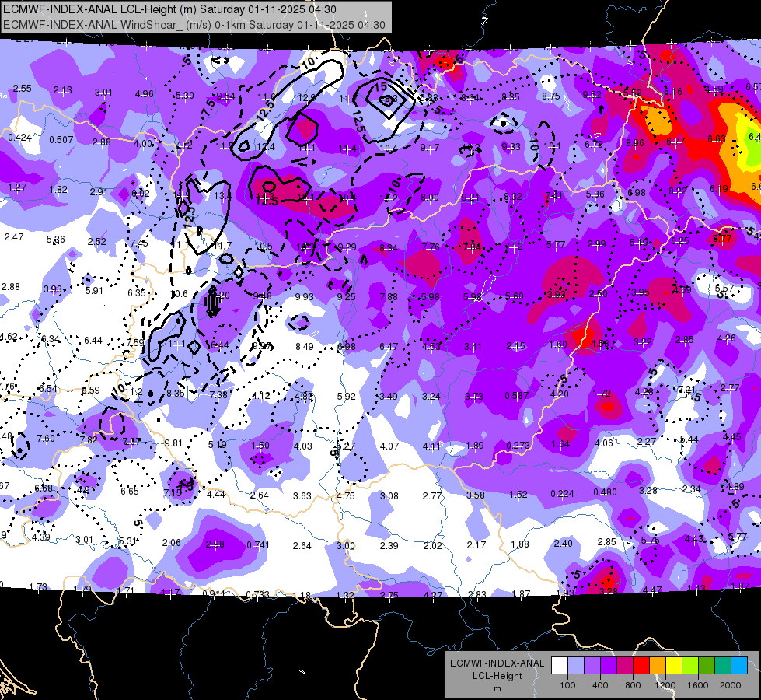Click the wind shear value 0.507

[61, 140]
